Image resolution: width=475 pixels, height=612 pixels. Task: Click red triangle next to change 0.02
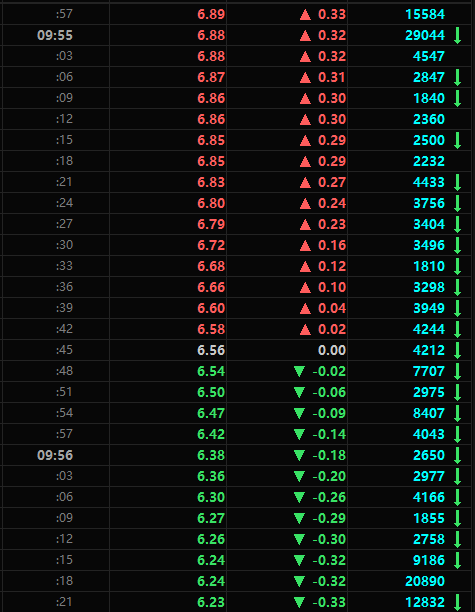pyautogui.click(x=305, y=329)
